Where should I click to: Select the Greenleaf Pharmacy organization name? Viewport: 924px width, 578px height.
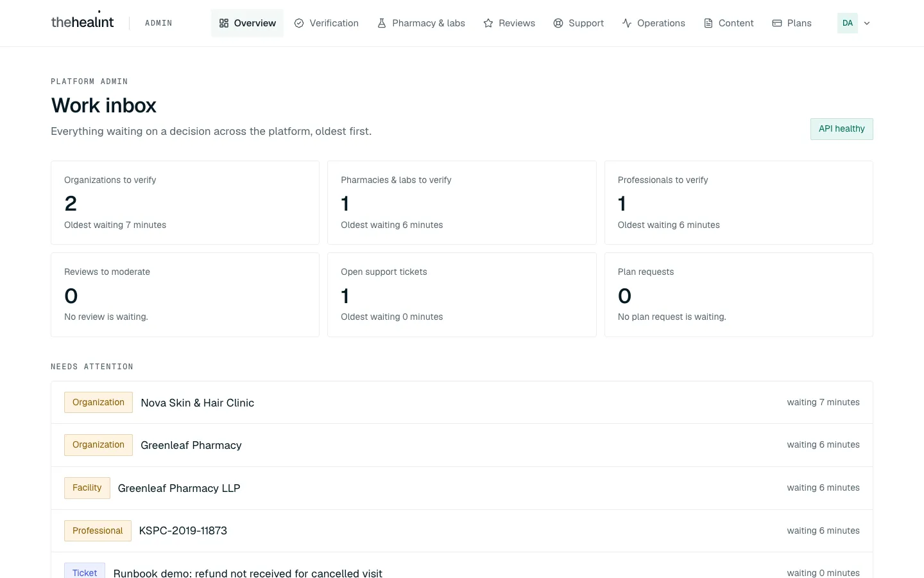[x=191, y=445]
